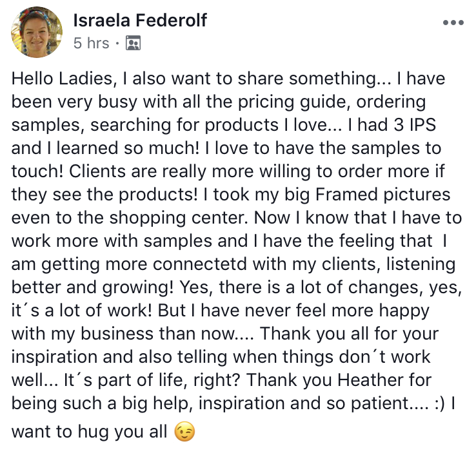Click the group members audience icon

click(133, 44)
